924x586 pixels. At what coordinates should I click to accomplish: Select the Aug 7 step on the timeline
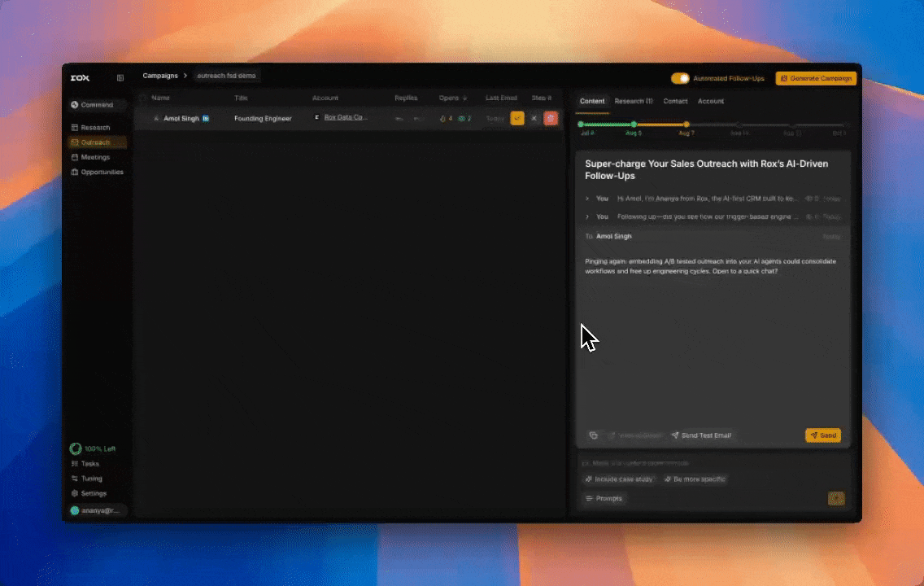click(686, 125)
